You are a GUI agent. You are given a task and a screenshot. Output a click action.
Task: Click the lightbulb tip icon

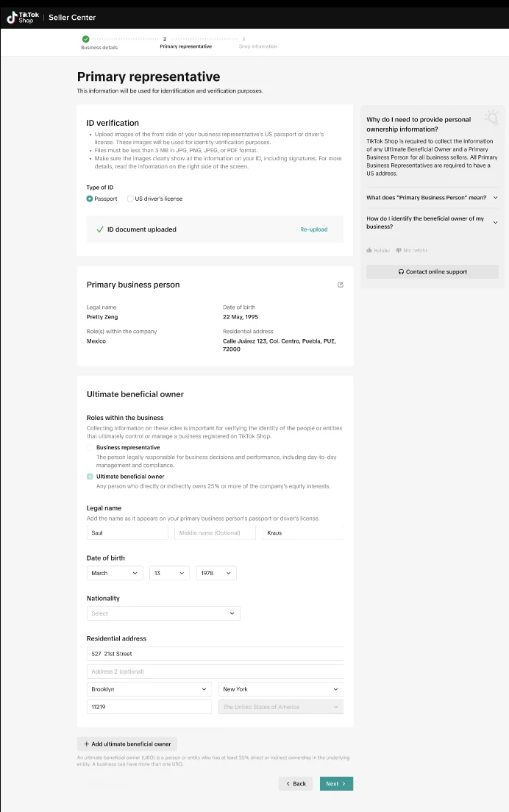pyautogui.click(x=492, y=118)
